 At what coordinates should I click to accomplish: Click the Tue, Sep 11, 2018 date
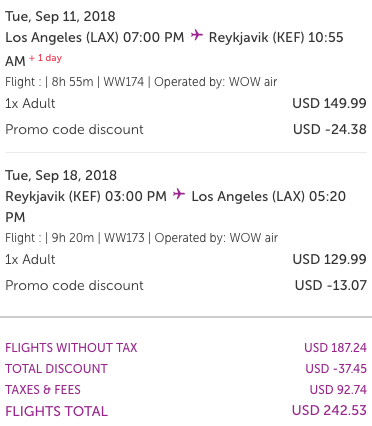pyautogui.click(x=60, y=16)
